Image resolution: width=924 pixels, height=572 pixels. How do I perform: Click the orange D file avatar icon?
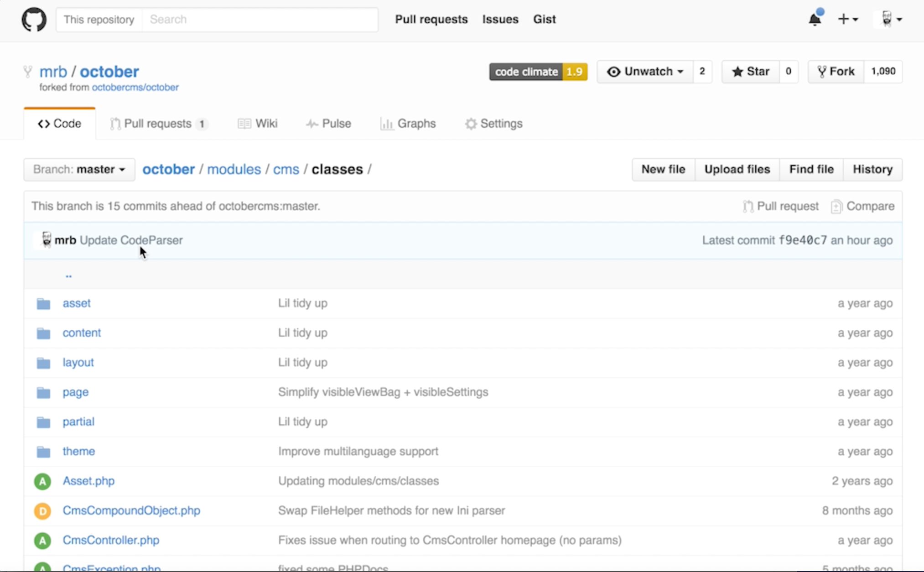tap(42, 511)
